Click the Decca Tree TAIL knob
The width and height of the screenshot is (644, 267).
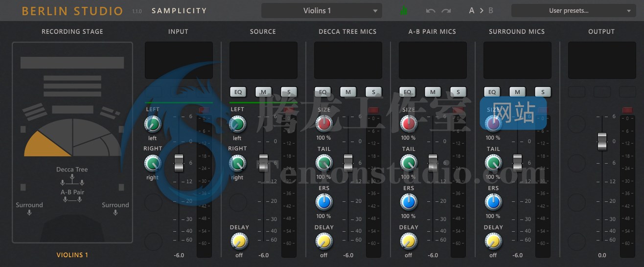coord(323,163)
